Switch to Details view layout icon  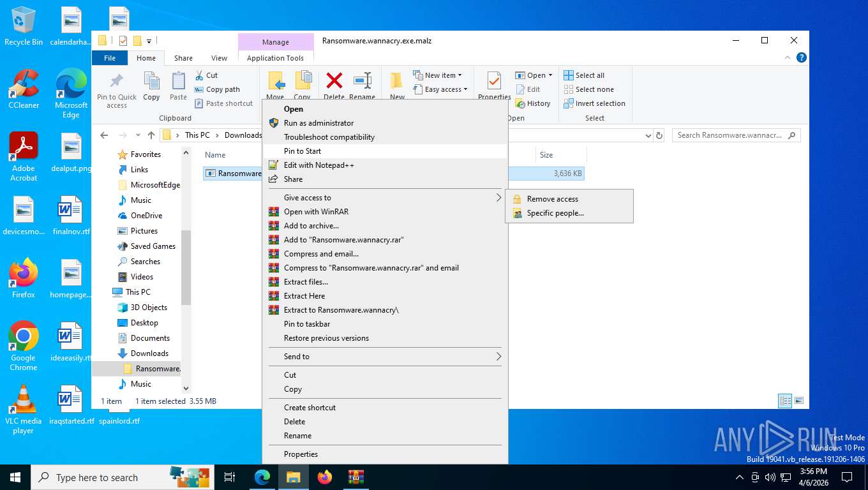click(785, 401)
